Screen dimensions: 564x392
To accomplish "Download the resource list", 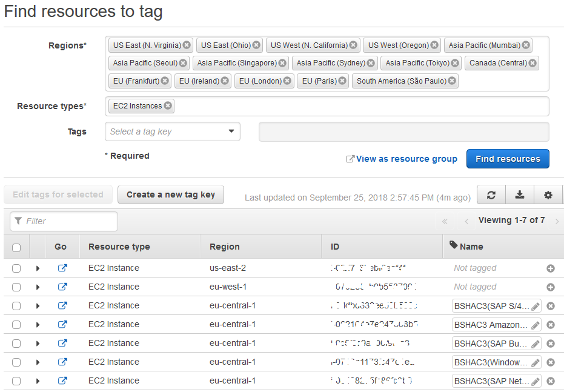I will point(519,194).
